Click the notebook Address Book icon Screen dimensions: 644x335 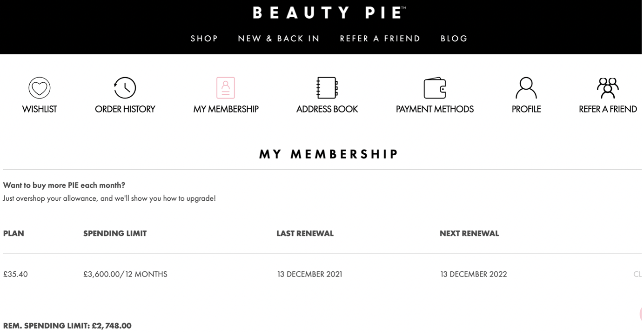click(x=327, y=88)
